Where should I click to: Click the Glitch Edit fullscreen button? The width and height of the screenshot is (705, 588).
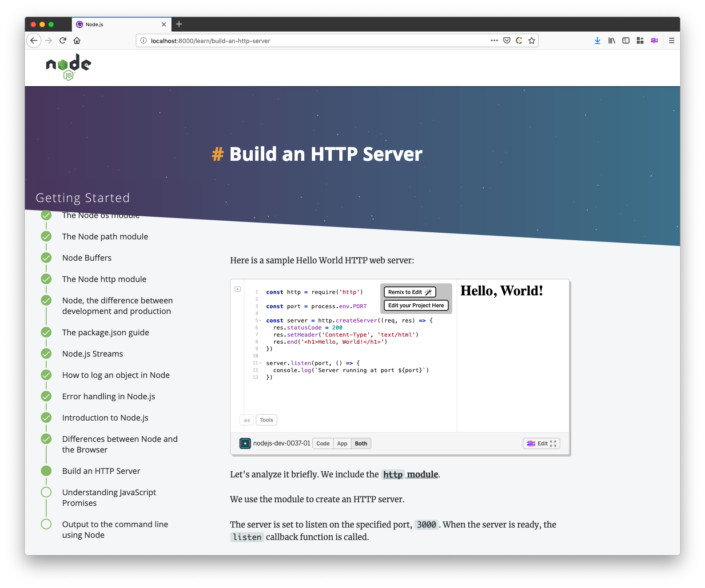(x=541, y=443)
